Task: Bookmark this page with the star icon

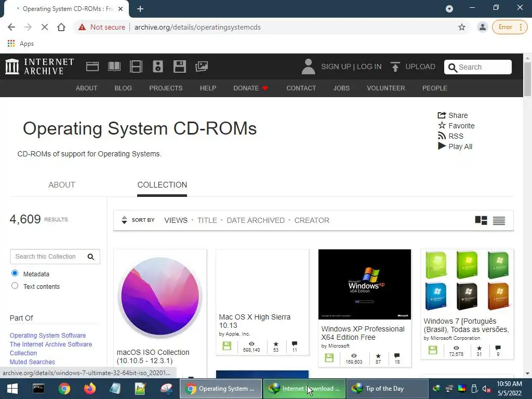Action: point(462,27)
